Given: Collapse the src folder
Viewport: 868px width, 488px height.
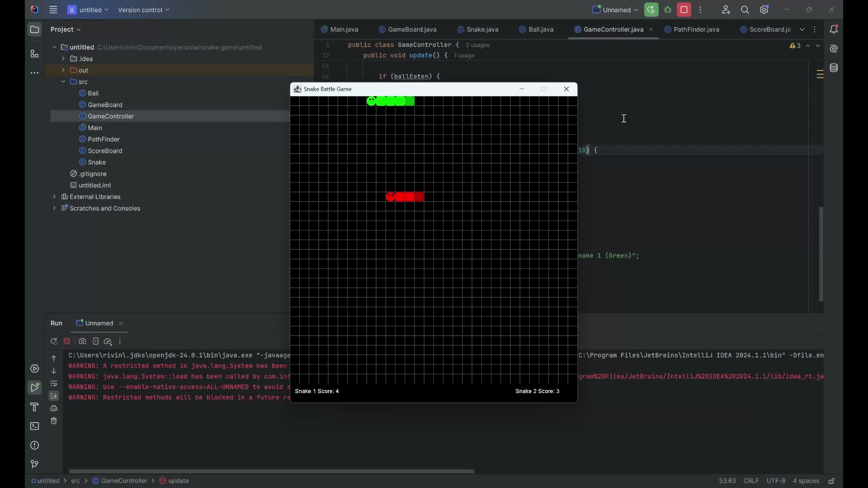Looking at the screenshot, I should (64, 82).
